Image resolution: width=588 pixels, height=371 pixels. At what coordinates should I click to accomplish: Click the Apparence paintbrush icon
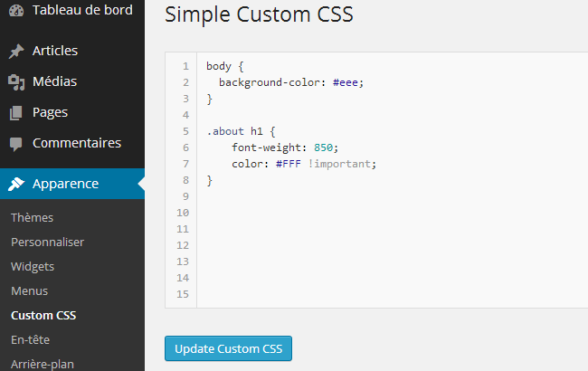[16, 184]
